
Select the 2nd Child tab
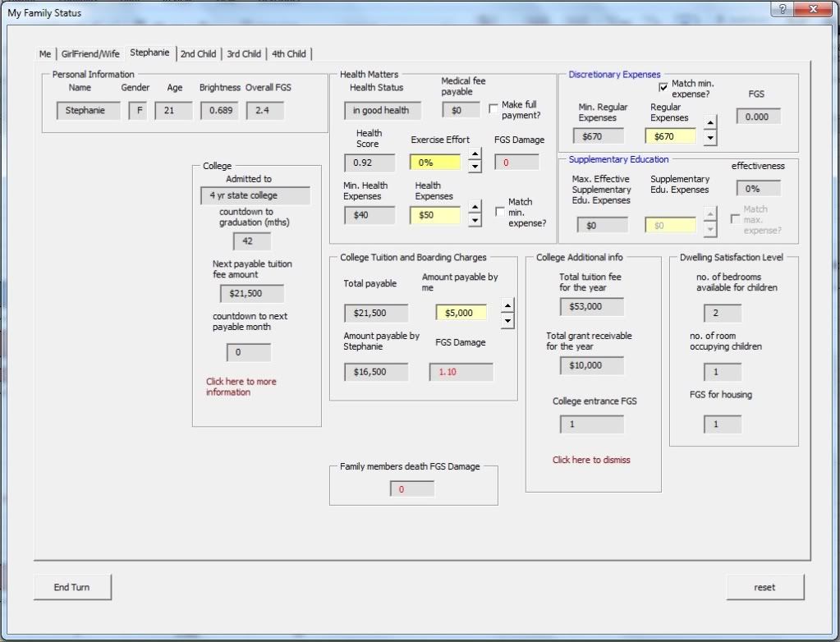(x=198, y=54)
